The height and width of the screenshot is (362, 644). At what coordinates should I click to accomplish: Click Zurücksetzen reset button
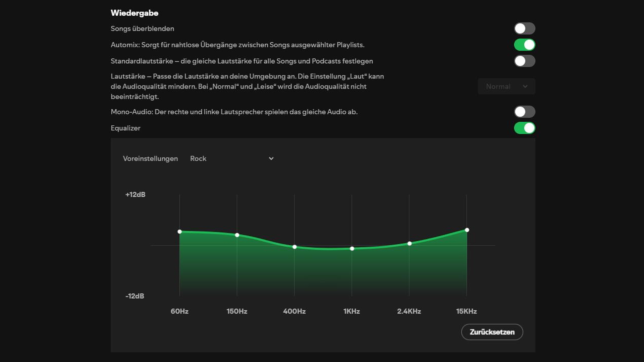coord(492,332)
